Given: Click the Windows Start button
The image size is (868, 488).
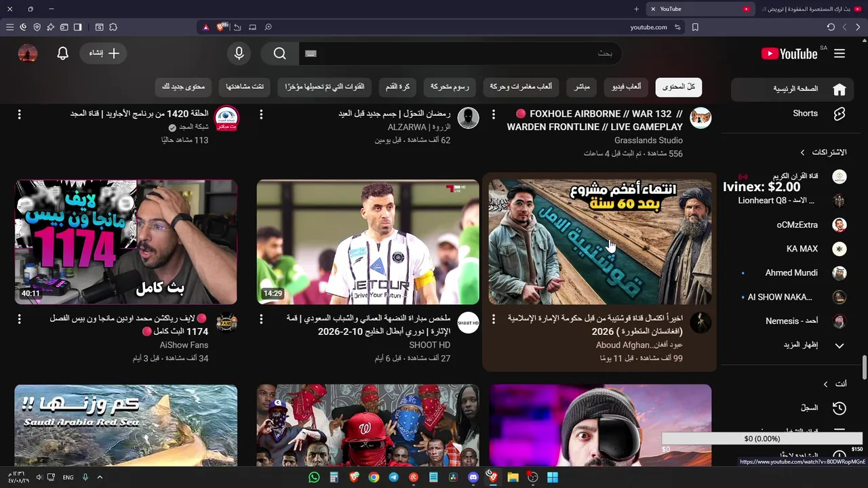Looking at the screenshot, I should pos(553,477).
